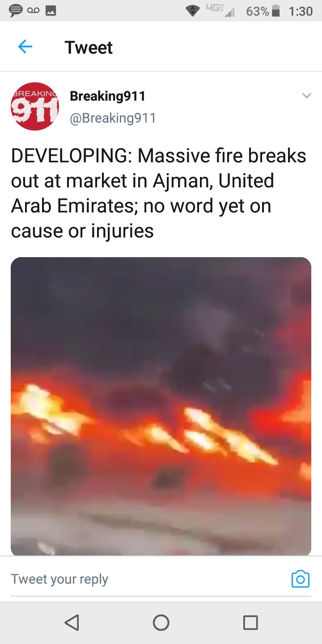The image size is (322, 644).
Task: Tap the 63% battery indicator
Action: click(263, 11)
